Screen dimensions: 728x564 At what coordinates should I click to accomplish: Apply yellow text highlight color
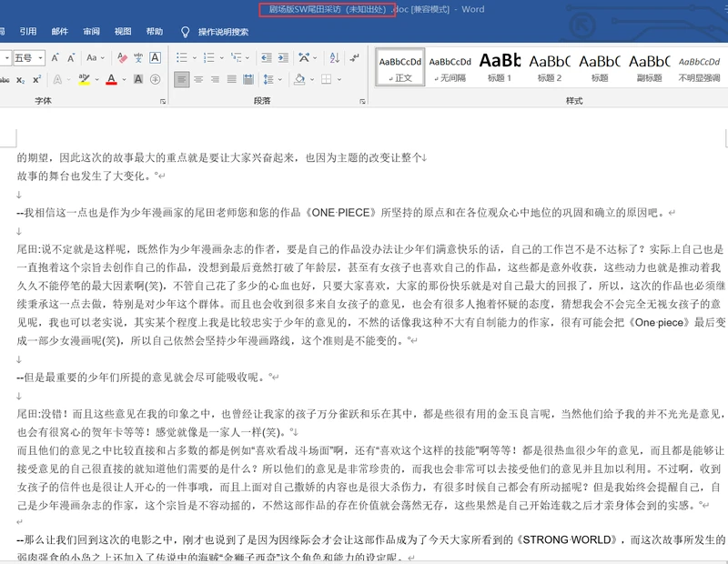click(84, 79)
